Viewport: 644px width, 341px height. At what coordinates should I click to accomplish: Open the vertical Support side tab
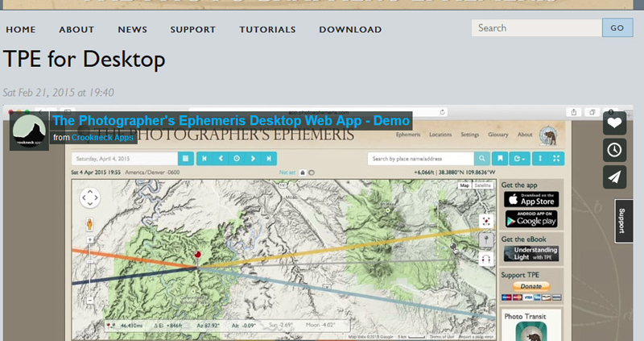point(622,220)
